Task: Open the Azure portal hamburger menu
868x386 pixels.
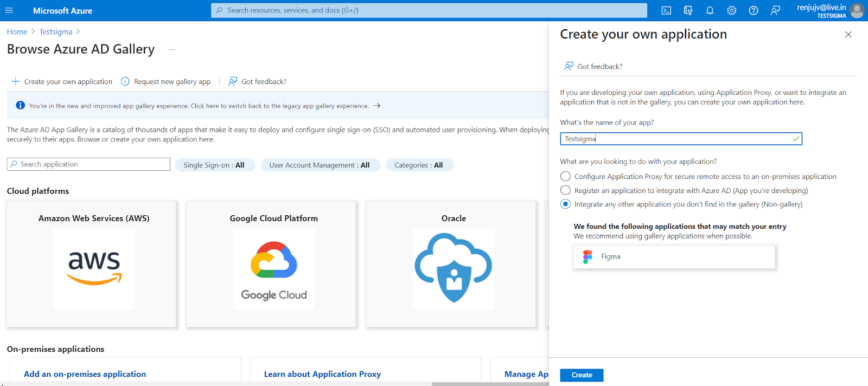Action: (9, 10)
